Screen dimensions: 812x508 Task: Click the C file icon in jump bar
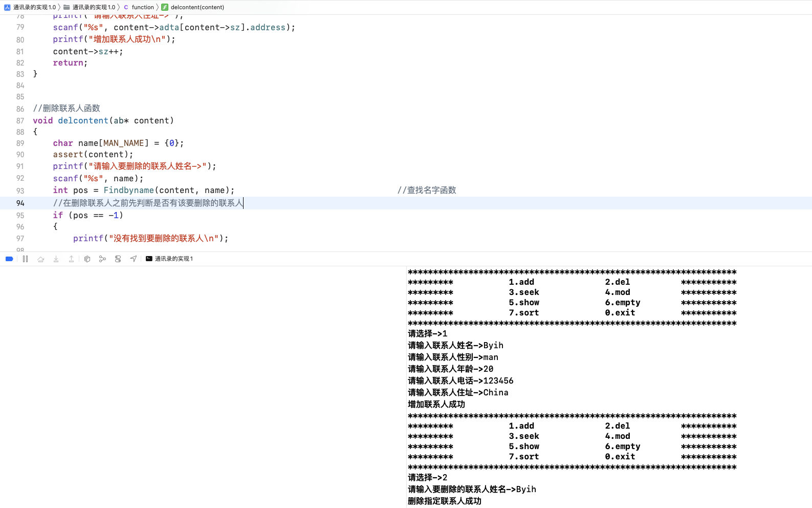coord(126,7)
